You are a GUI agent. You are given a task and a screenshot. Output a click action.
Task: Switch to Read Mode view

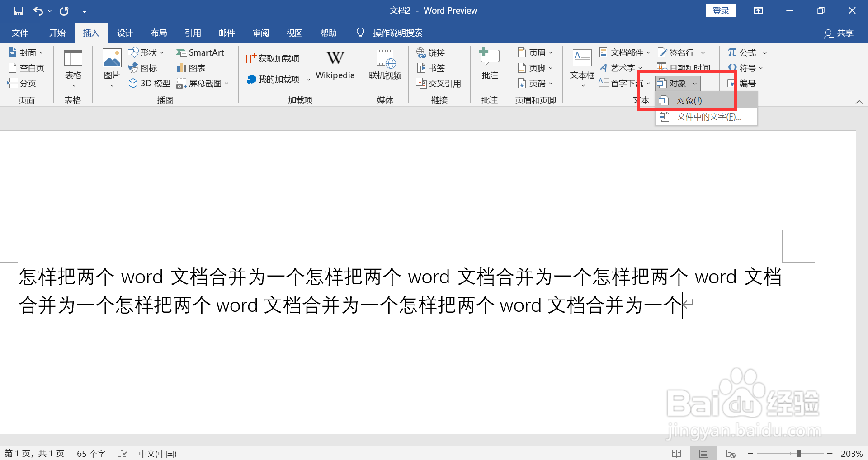pos(677,453)
